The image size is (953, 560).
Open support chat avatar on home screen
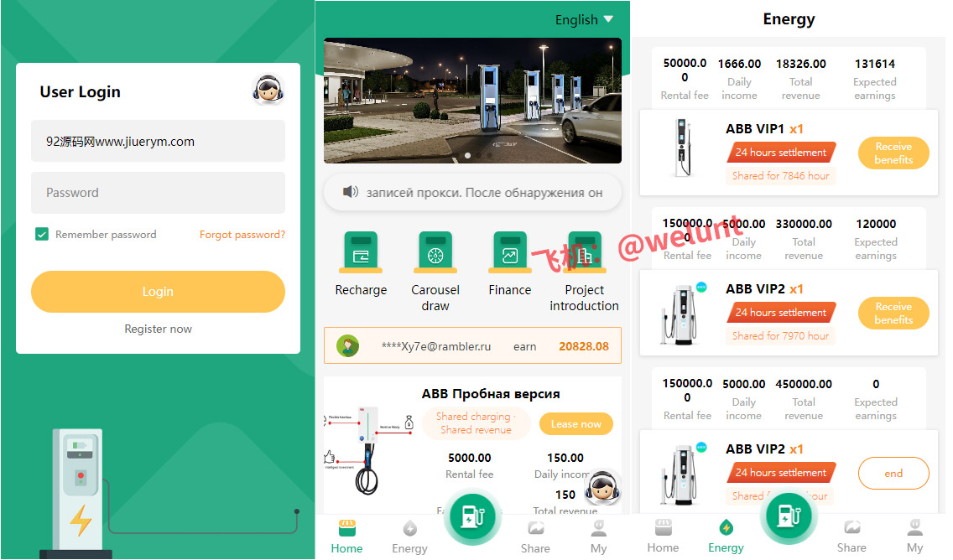click(602, 486)
